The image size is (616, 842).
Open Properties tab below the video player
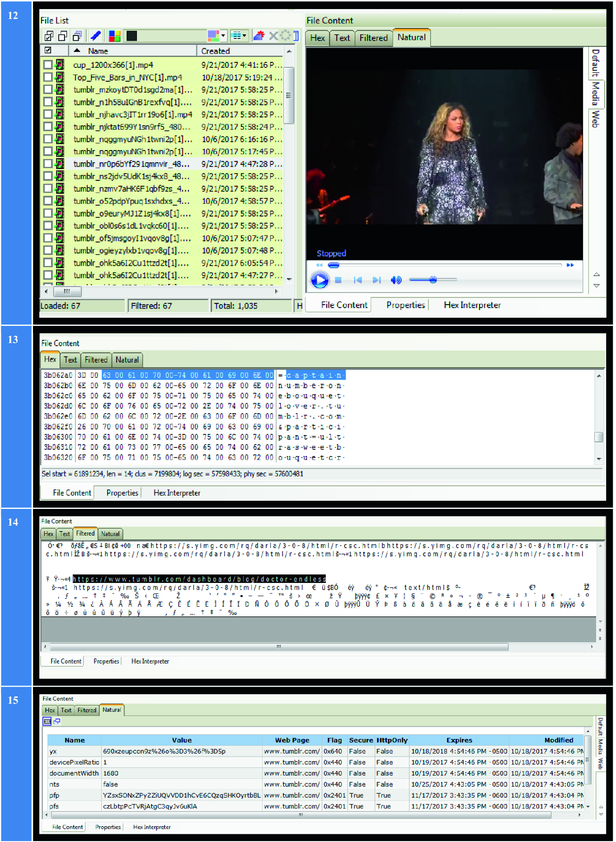pos(405,305)
